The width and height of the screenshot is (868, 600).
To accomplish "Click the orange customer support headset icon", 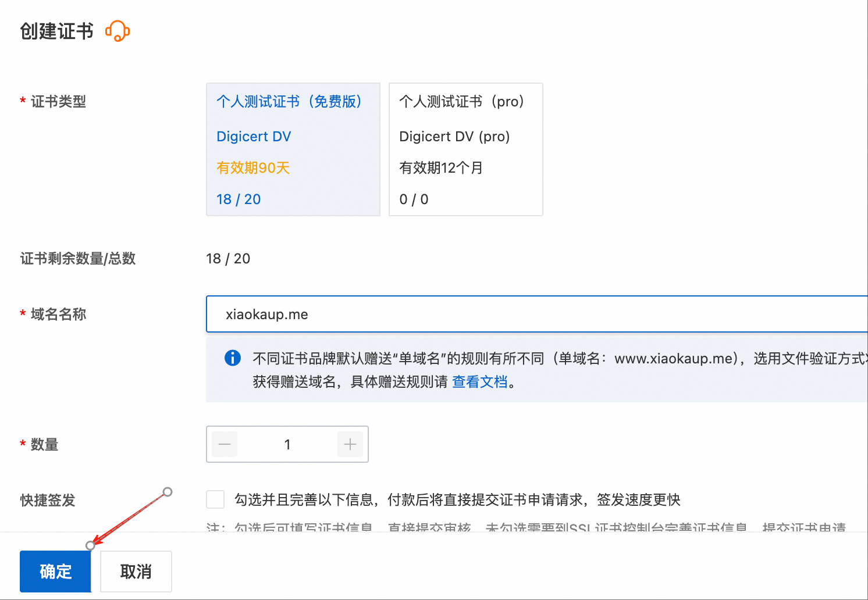I will (x=118, y=31).
